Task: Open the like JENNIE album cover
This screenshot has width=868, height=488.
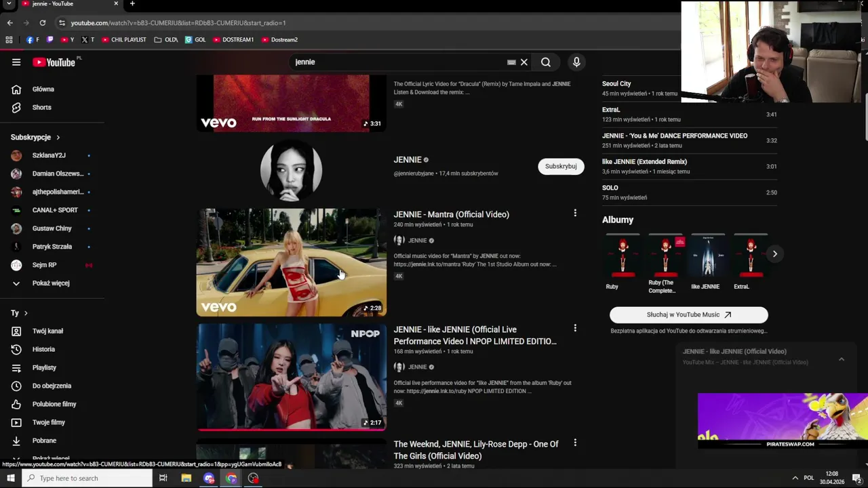Action: (707, 257)
